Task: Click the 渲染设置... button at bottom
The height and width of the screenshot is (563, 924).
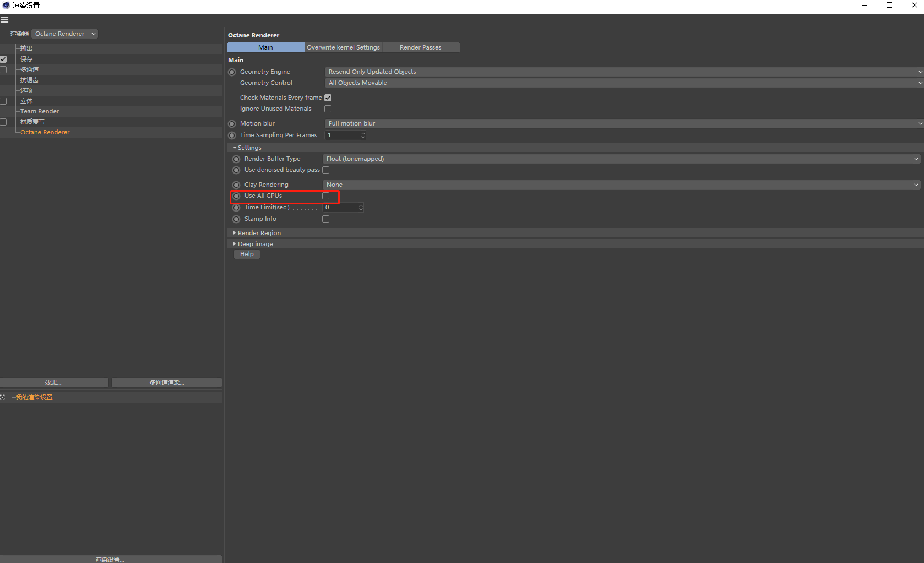Action: click(110, 559)
